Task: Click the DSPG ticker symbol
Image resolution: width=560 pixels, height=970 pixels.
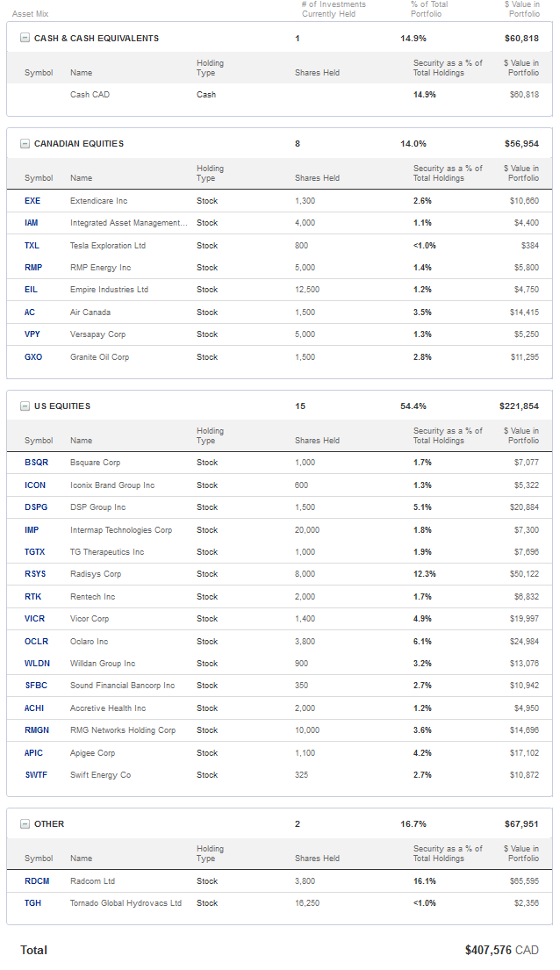Action: (x=36, y=507)
